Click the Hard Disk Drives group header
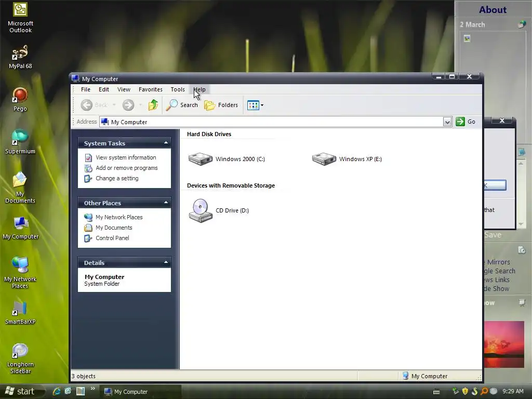 [x=209, y=134]
